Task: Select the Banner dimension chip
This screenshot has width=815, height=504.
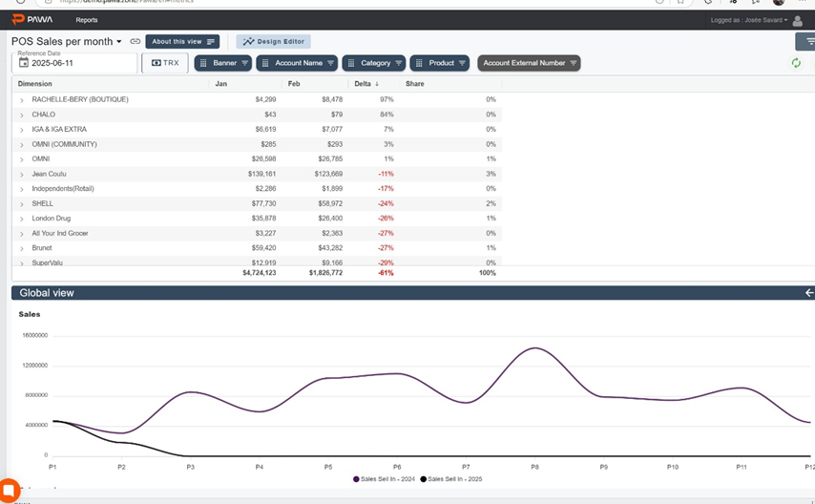Action: 223,63
